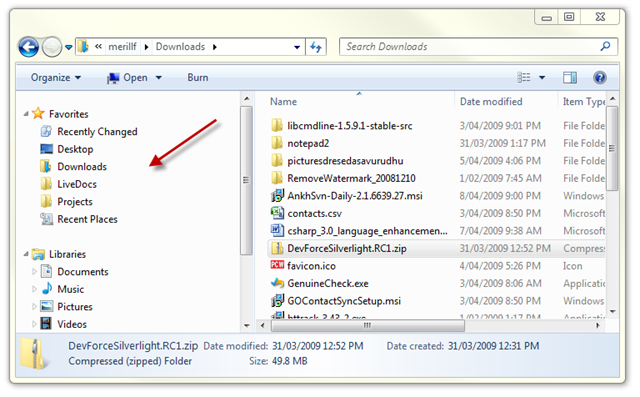Expand the Music library
This screenshot has width=640, height=397.
(34, 289)
